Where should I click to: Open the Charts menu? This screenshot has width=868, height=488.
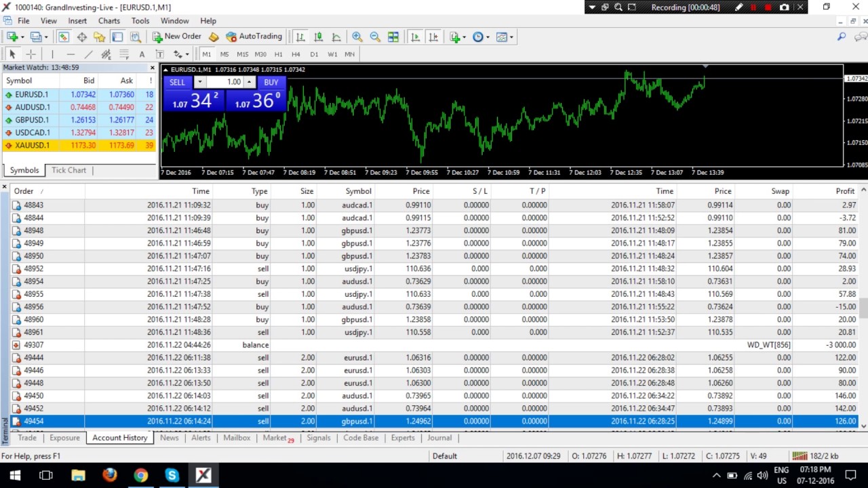(x=108, y=21)
